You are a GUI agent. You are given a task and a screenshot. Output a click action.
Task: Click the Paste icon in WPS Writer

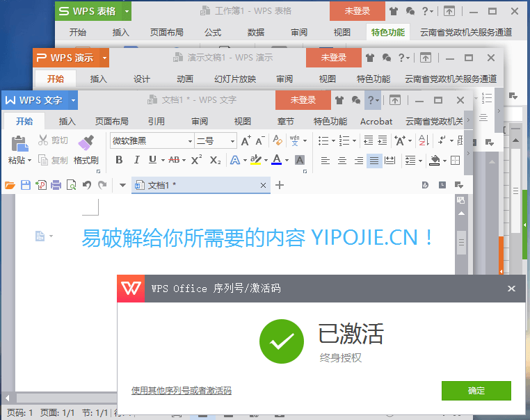pos(19,143)
